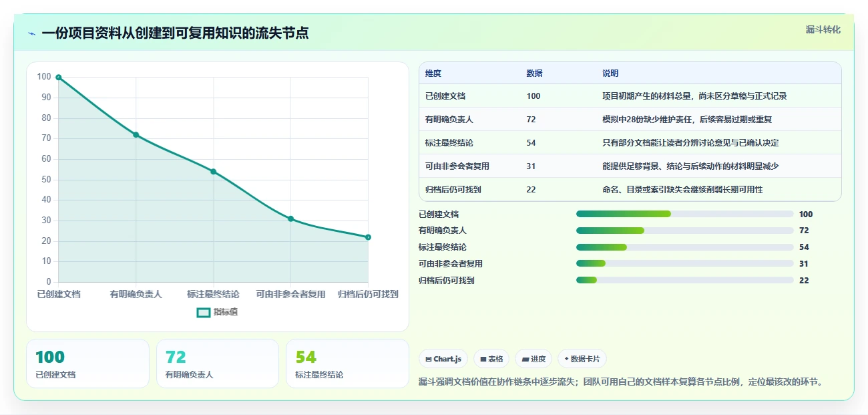Click the table value 72

click(x=531, y=120)
